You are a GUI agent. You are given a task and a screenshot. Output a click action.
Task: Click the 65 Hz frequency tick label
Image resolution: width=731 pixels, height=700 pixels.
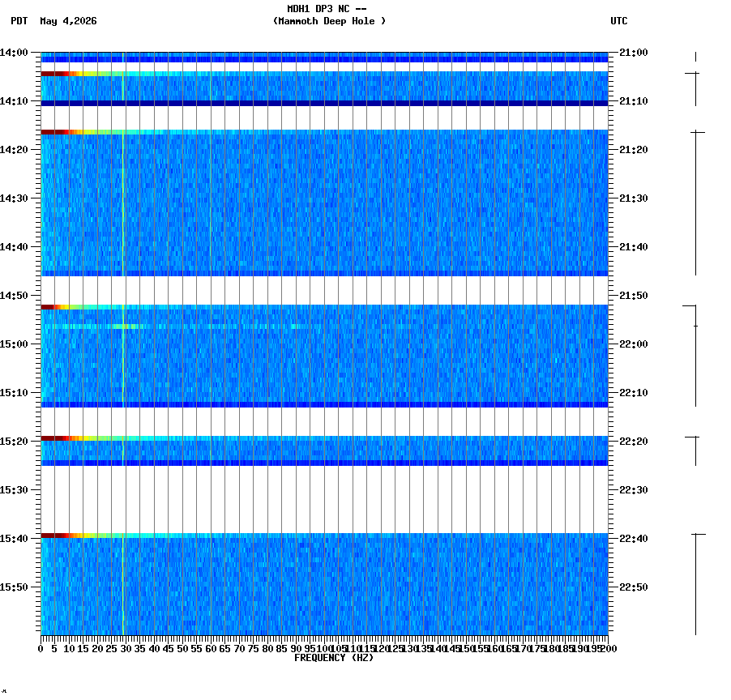pos(225,649)
